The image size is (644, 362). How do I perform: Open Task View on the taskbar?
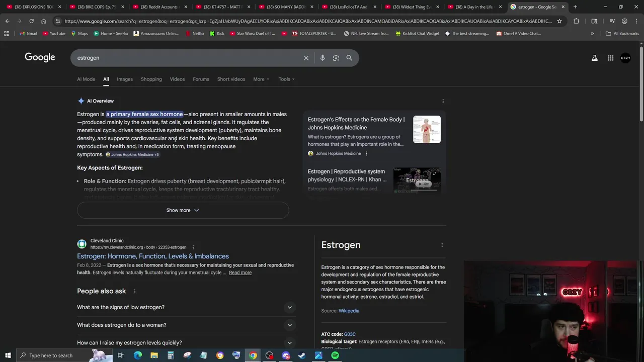pos(121,355)
